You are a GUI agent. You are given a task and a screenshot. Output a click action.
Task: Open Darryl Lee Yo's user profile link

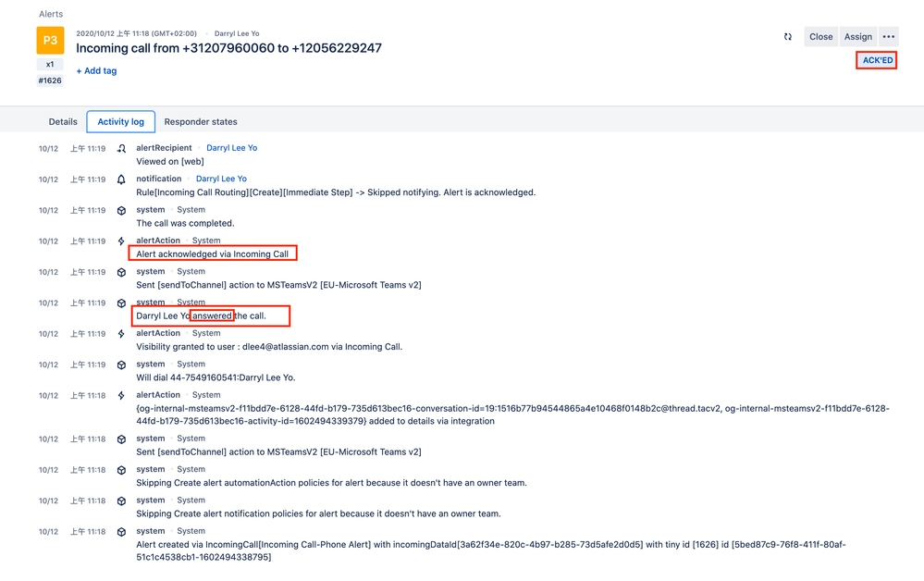231,147
